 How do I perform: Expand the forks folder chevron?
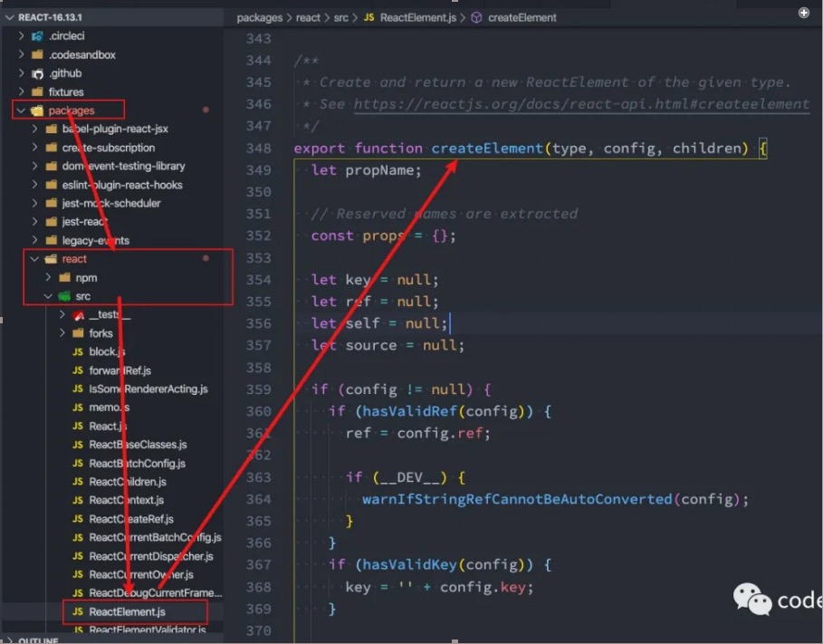point(62,333)
